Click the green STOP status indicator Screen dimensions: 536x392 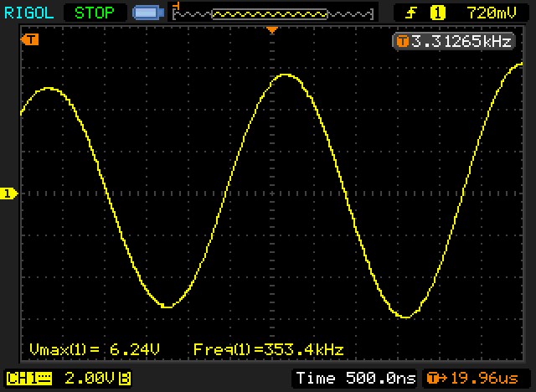(x=95, y=13)
